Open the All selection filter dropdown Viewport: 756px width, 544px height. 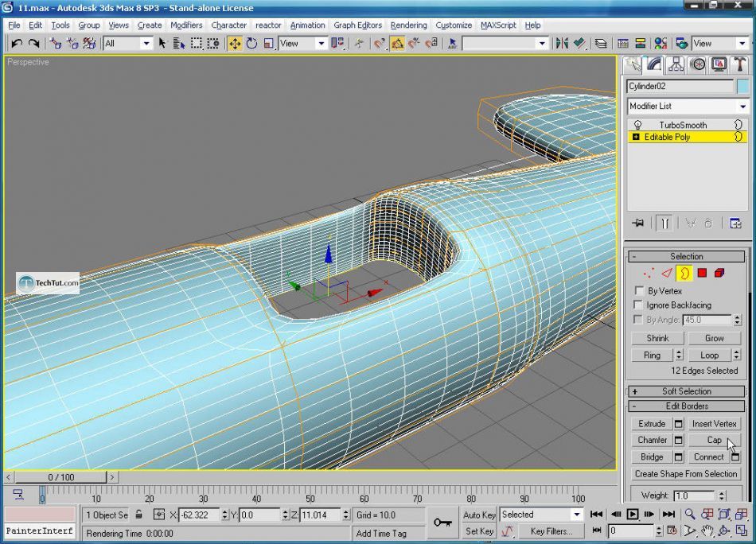click(x=127, y=44)
